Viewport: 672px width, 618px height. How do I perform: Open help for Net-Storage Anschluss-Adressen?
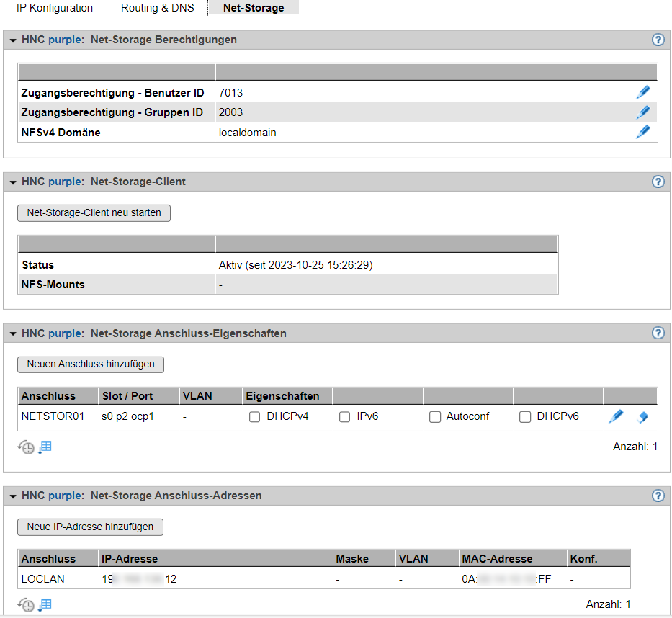pyautogui.click(x=658, y=496)
